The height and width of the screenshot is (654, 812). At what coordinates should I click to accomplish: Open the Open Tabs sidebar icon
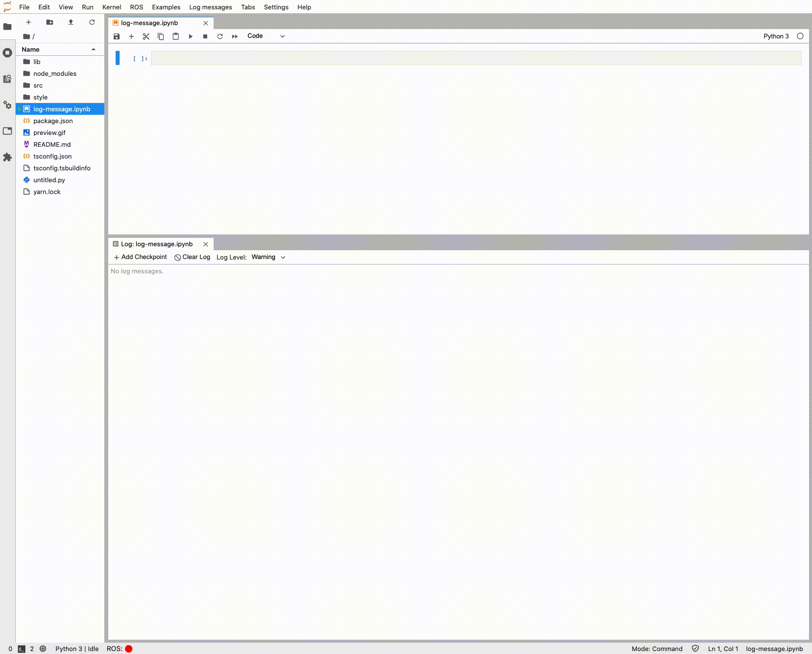(x=7, y=131)
